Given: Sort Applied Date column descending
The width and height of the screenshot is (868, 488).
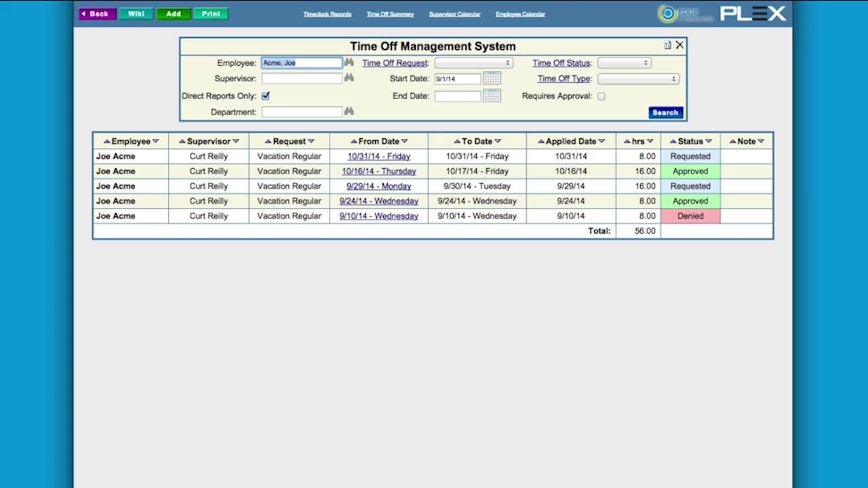Looking at the screenshot, I should coord(601,141).
